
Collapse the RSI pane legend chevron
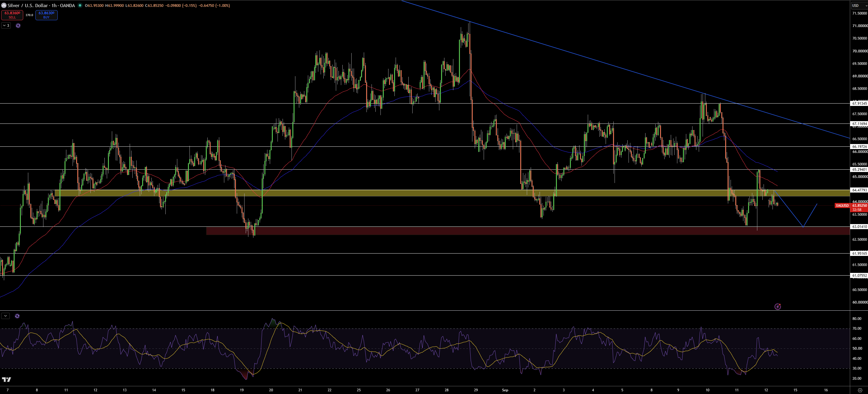5,316
